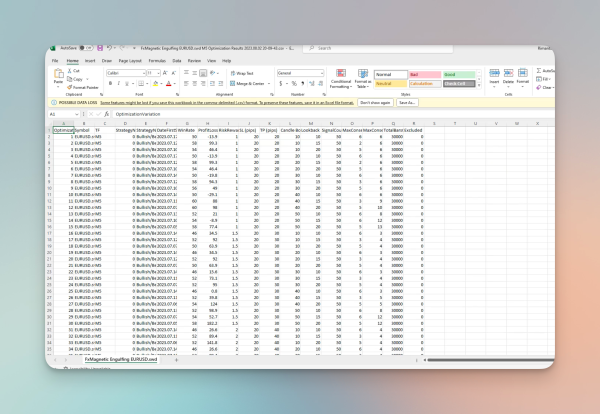Click the data loss warning link text

pyautogui.click(x=227, y=103)
